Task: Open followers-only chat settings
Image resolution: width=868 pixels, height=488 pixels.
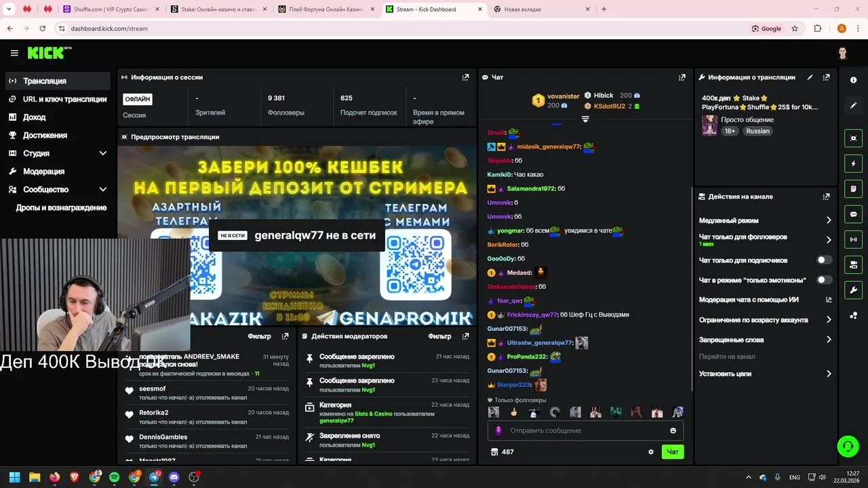Action: click(x=765, y=239)
